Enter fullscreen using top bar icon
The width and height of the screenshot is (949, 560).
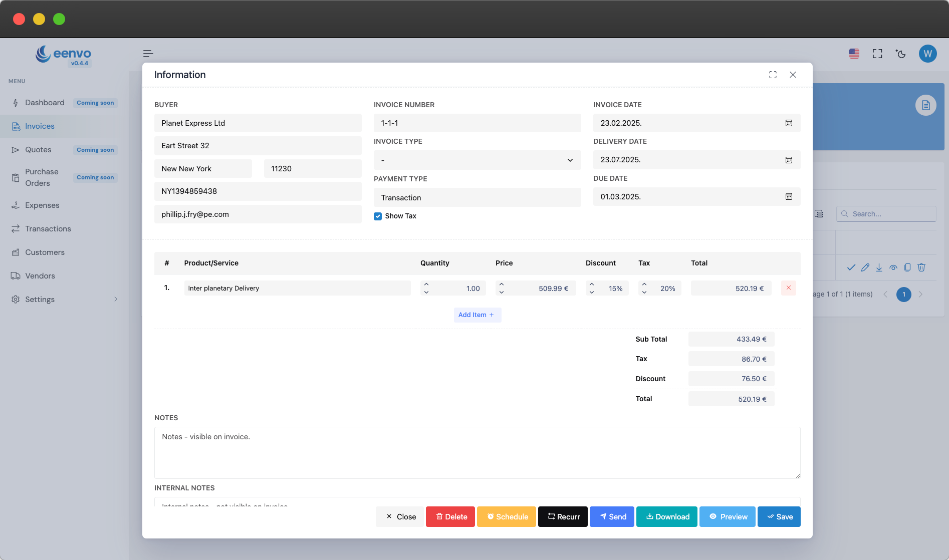877,54
